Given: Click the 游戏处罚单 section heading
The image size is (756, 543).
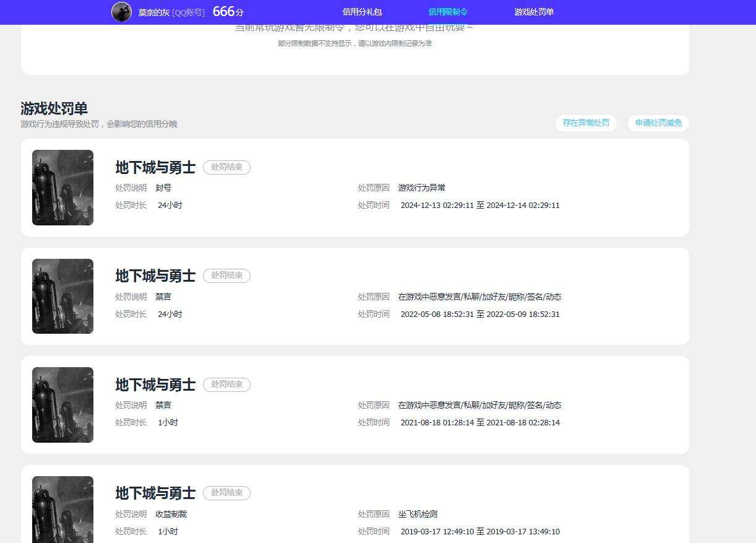Looking at the screenshot, I should tap(54, 108).
